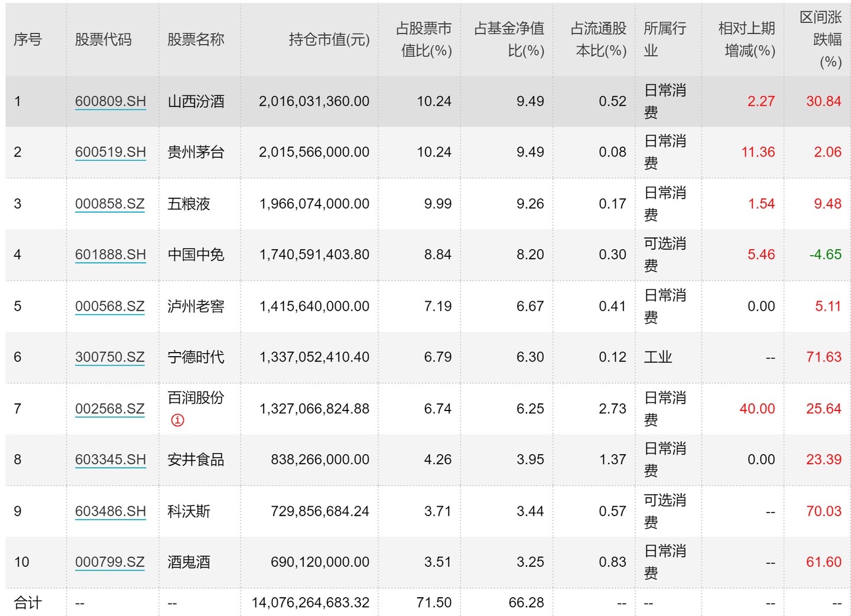
Task: Open stock code 000568.SZ link
Action: pyautogui.click(x=110, y=306)
